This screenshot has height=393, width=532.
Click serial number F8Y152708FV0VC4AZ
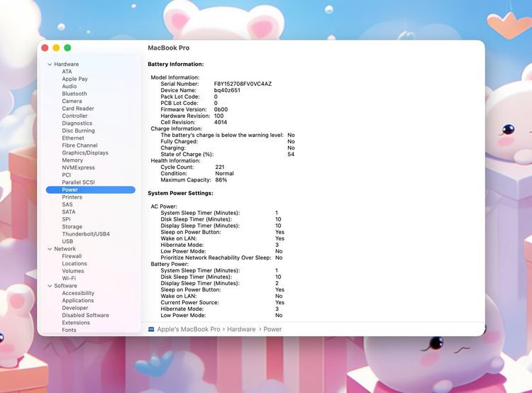(x=243, y=84)
